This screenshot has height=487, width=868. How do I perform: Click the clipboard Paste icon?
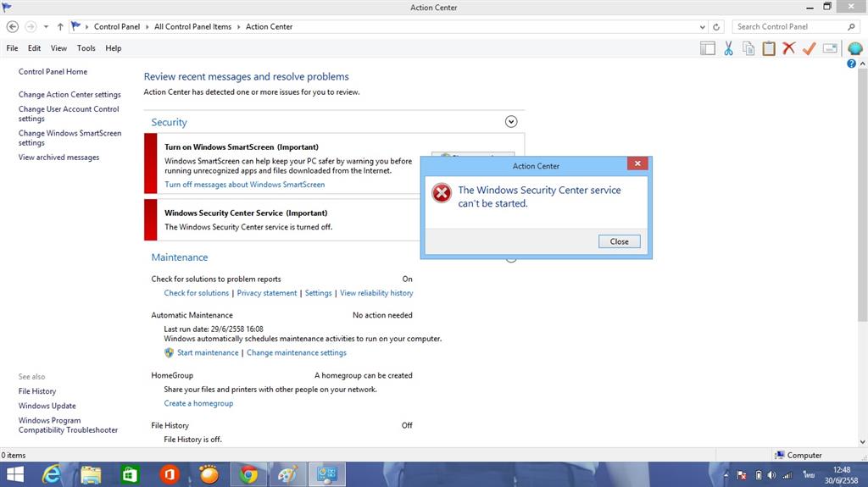pyautogui.click(x=768, y=48)
